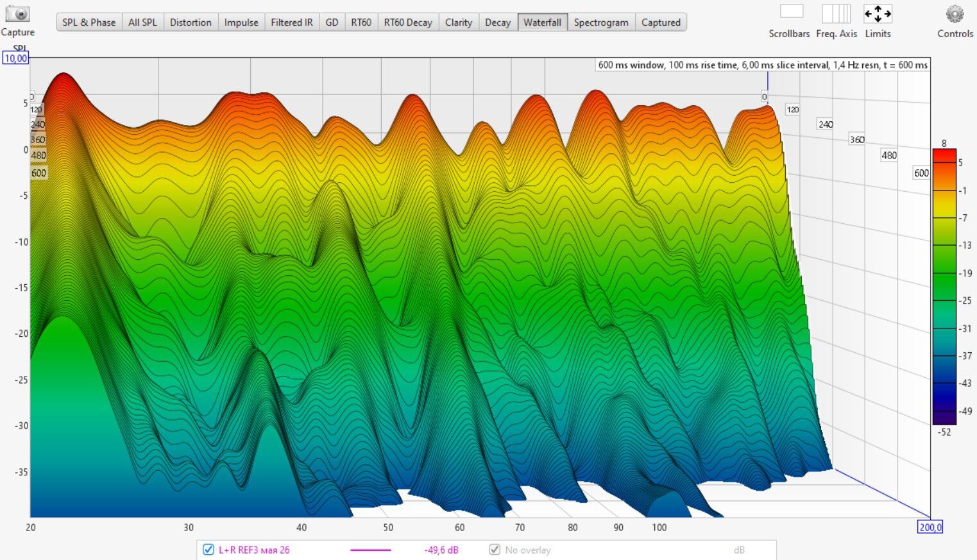Image resolution: width=977 pixels, height=560 pixels.
Task: Click the Capture camera icon
Action: (17, 14)
